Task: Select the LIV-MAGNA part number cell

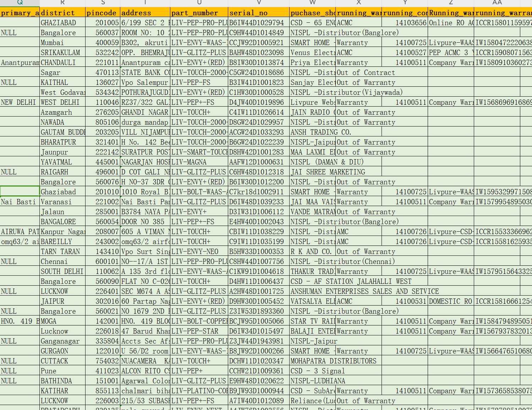Action: 199,162
